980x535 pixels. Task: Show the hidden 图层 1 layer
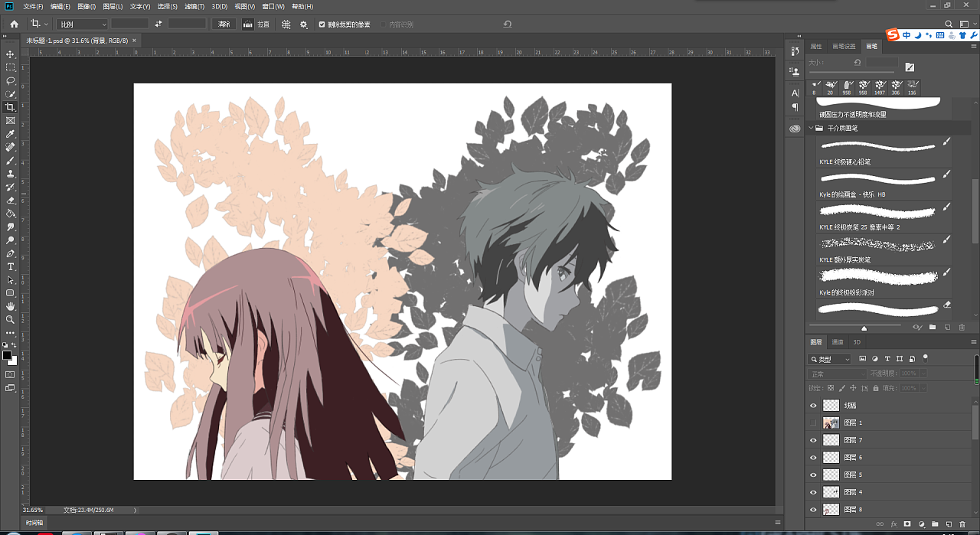pos(814,422)
